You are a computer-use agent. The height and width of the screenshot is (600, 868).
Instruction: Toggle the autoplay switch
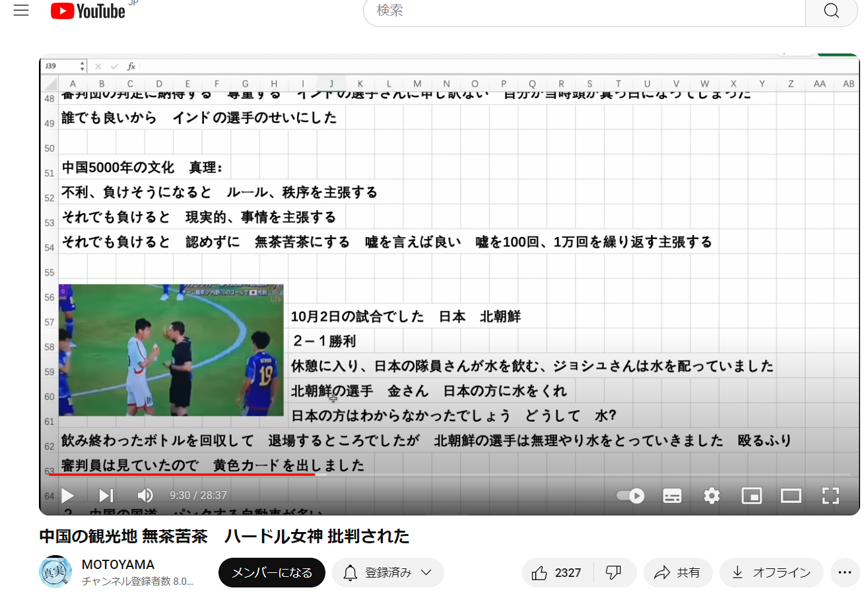pos(630,496)
